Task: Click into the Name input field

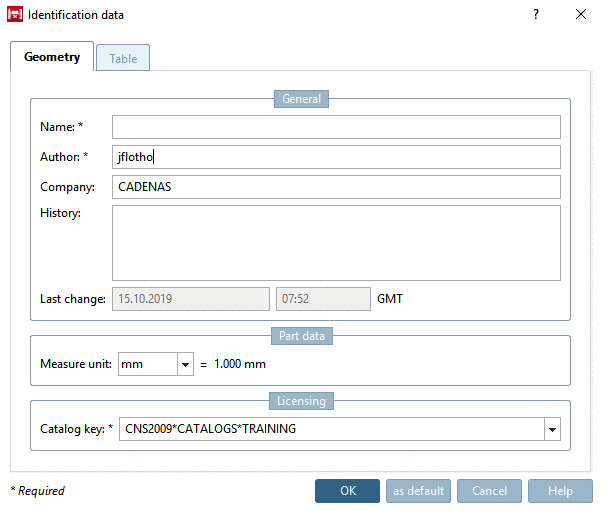Action: coord(336,127)
